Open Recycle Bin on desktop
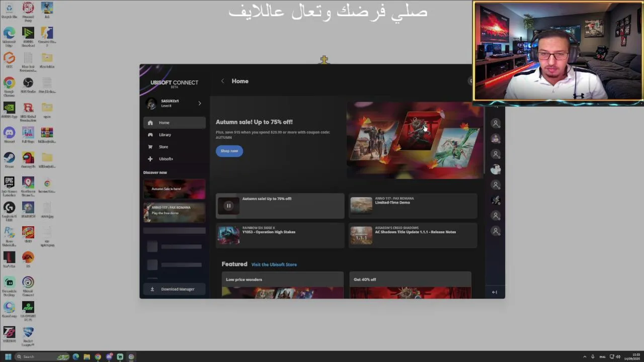Viewport: 644px width, 362px height. [9, 10]
